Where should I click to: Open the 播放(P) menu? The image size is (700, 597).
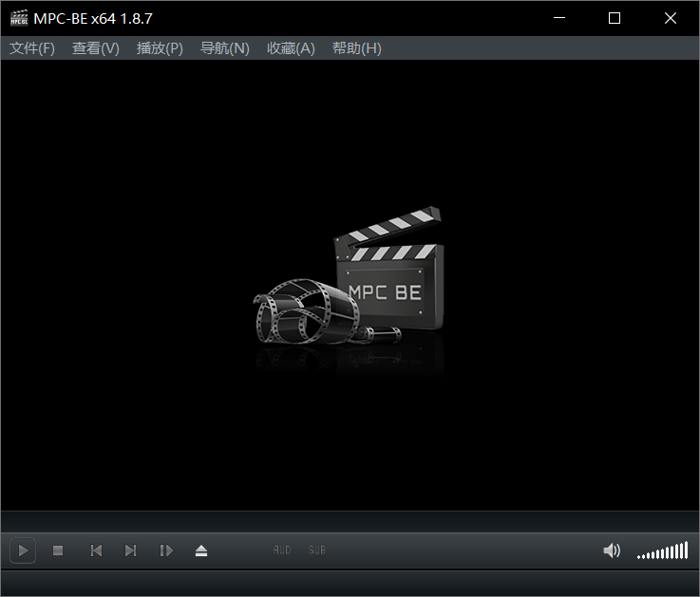[160, 48]
